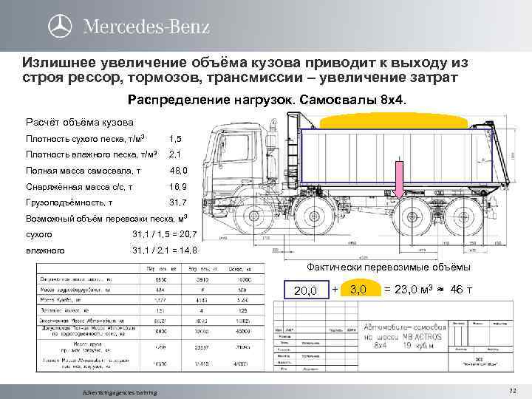Click the boxed value 20,0
This screenshot has height=399, width=532.
(x=307, y=290)
